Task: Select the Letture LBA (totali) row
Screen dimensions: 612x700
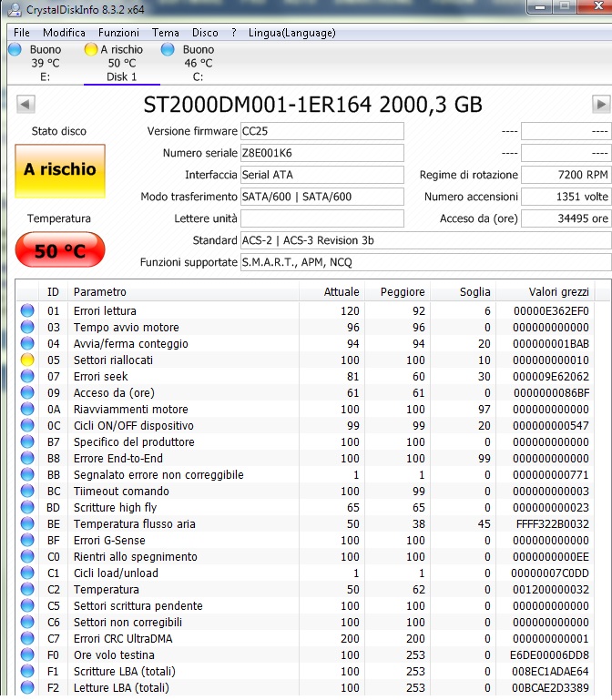Action: click(x=305, y=688)
